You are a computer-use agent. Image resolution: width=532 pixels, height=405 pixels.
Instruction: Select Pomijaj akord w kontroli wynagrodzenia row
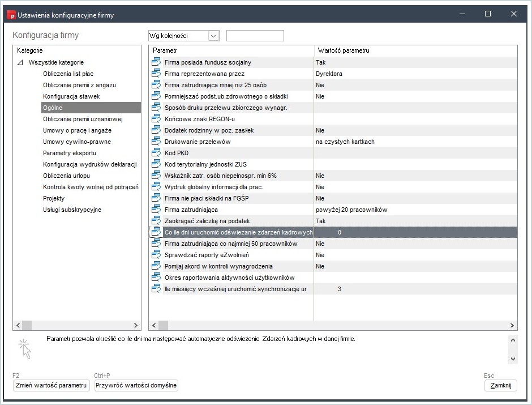point(333,266)
